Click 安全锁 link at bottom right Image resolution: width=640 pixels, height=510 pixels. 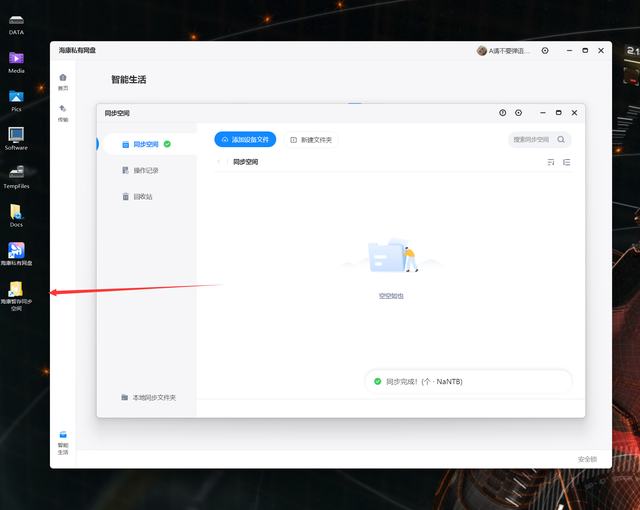pos(587,459)
